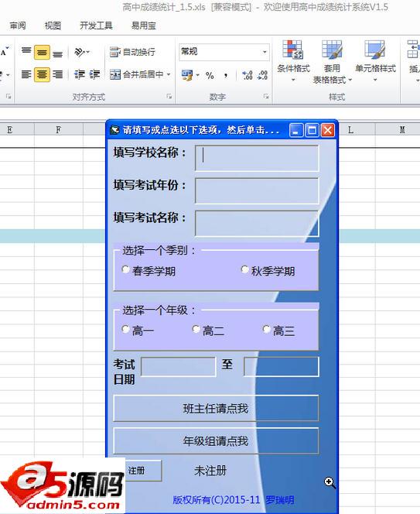Image resolution: width=420 pixels, height=514 pixels.
Task: Open the accounting format dropdown arrow
Action: coord(197,75)
